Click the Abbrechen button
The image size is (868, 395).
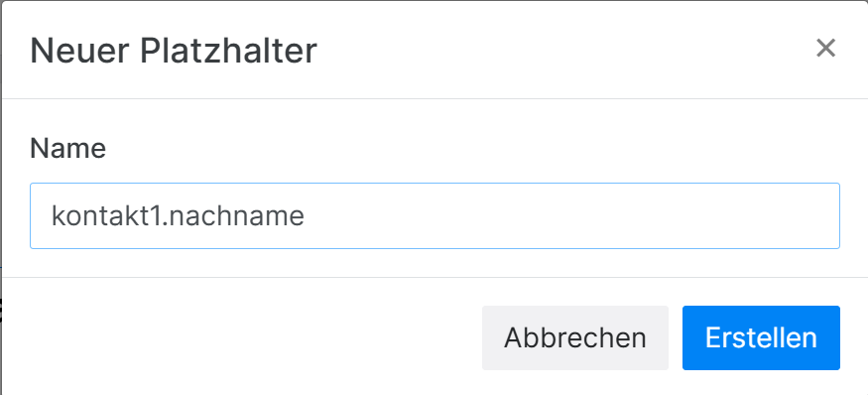tap(575, 338)
